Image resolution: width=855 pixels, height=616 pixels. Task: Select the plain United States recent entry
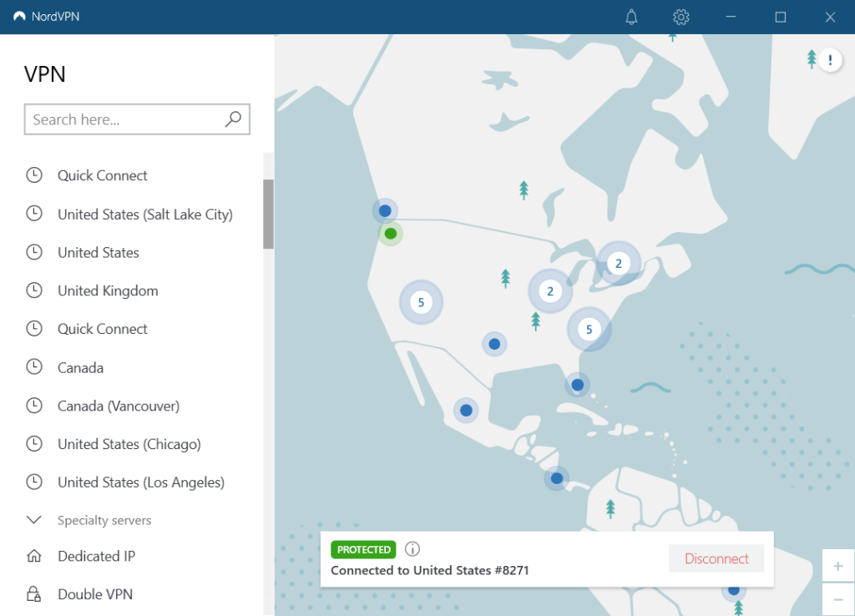99,252
